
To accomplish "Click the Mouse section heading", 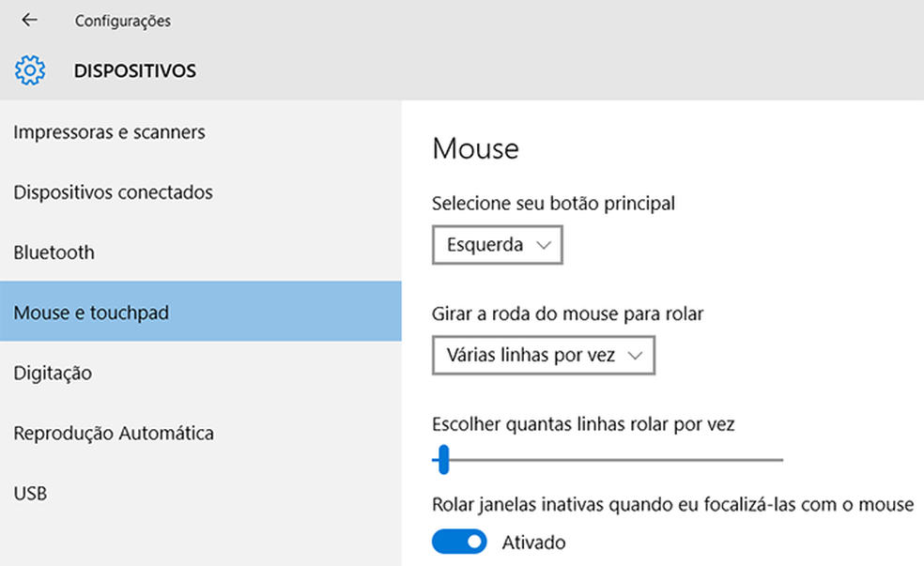I will [x=475, y=148].
